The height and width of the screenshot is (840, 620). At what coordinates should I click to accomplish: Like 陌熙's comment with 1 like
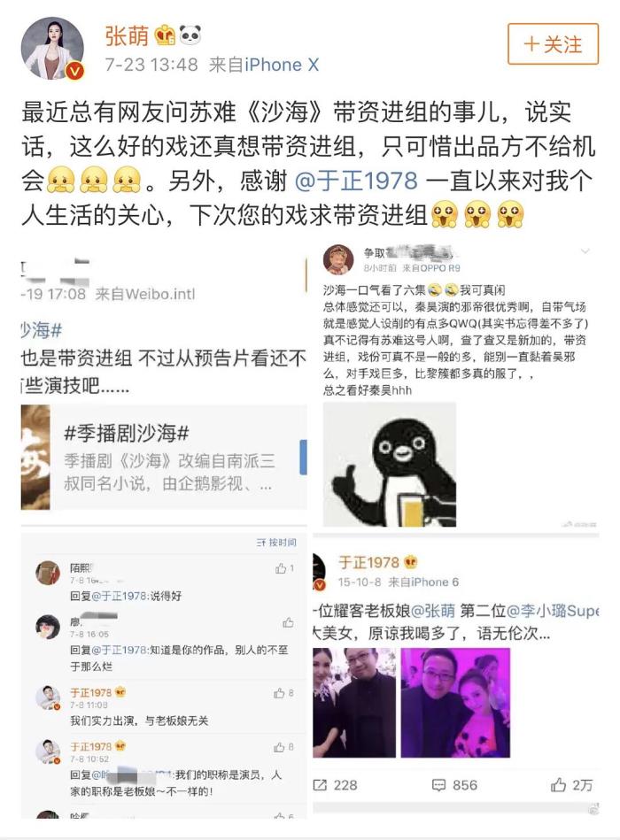coord(284,568)
